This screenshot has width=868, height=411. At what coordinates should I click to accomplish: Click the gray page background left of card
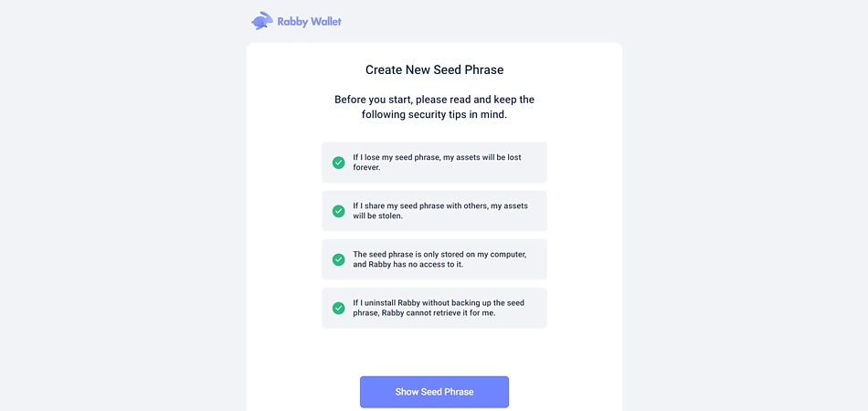(x=123, y=221)
